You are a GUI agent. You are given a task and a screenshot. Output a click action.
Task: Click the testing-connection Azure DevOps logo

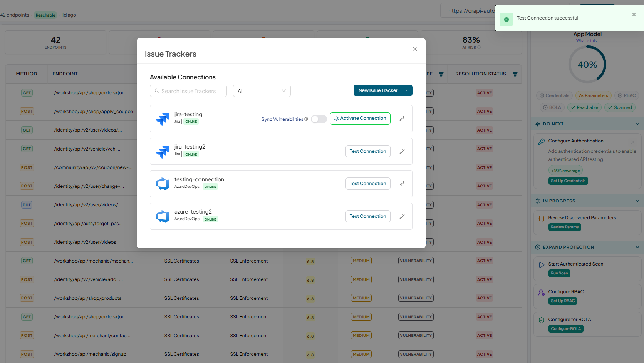(163, 184)
